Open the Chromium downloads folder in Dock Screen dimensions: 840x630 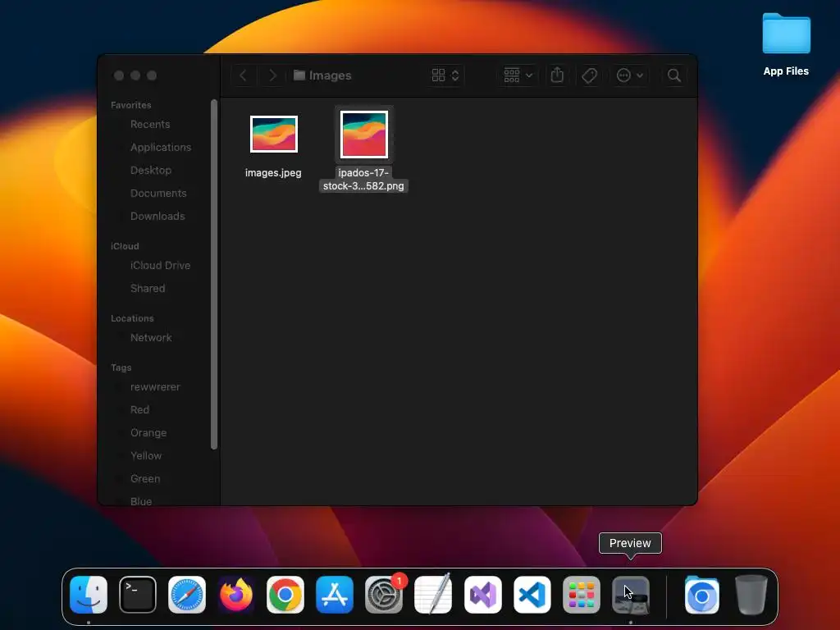tap(702, 595)
